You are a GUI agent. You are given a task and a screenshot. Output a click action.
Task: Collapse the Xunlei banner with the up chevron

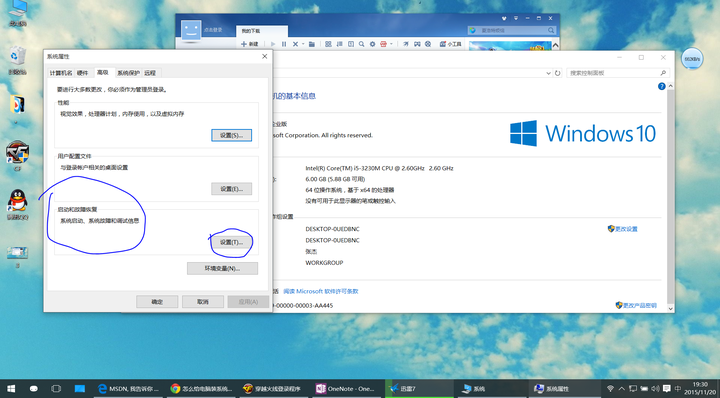click(555, 45)
